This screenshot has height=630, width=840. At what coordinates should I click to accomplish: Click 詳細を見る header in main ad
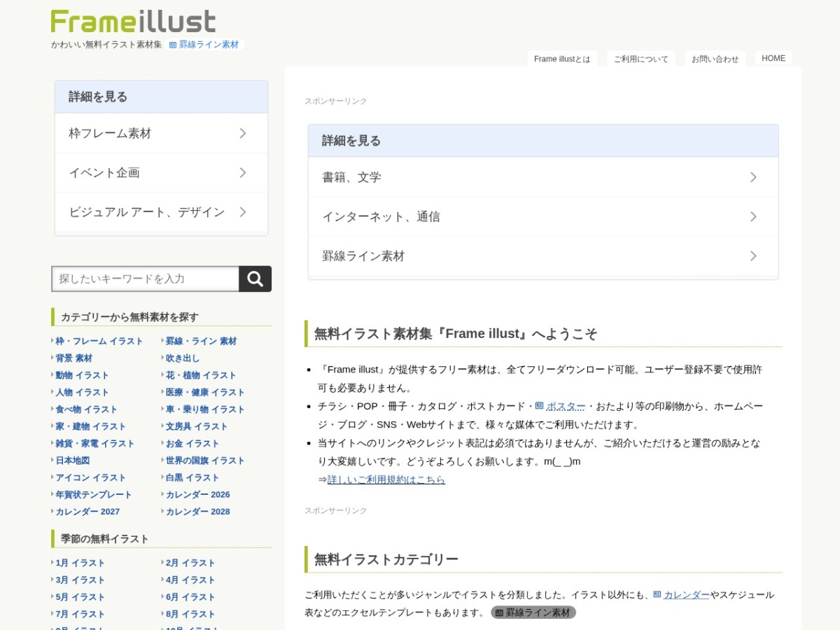click(543, 141)
